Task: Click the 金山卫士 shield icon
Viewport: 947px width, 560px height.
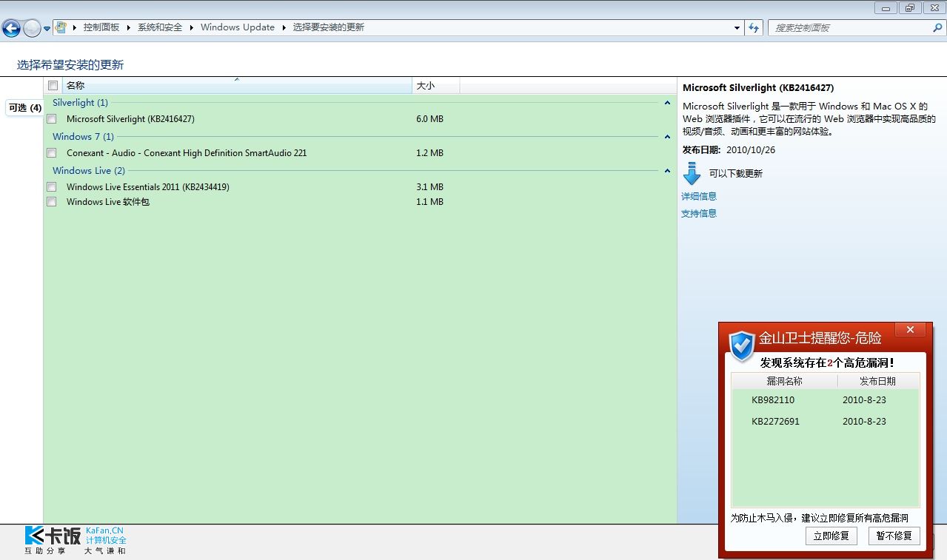Action: click(x=741, y=345)
